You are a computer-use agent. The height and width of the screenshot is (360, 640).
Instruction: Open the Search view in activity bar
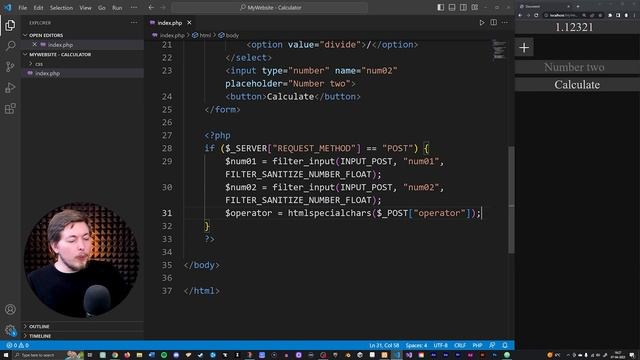coord(10,46)
